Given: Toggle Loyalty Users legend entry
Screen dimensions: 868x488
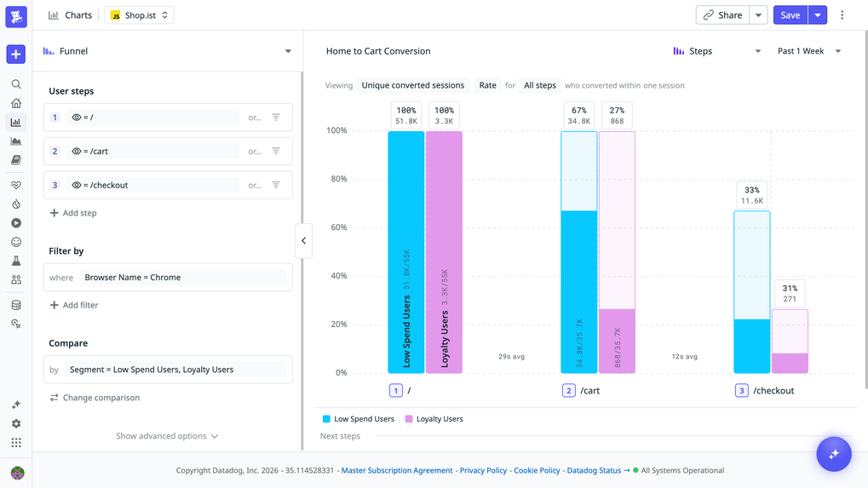Looking at the screenshot, I should pyautogui.click(x=434, y=419).
